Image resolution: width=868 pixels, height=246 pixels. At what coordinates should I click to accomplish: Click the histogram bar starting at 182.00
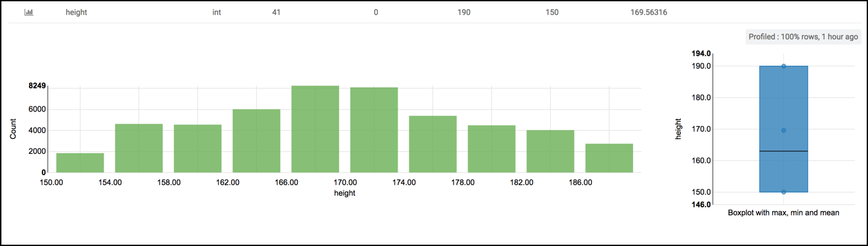(x=550, y=151)
